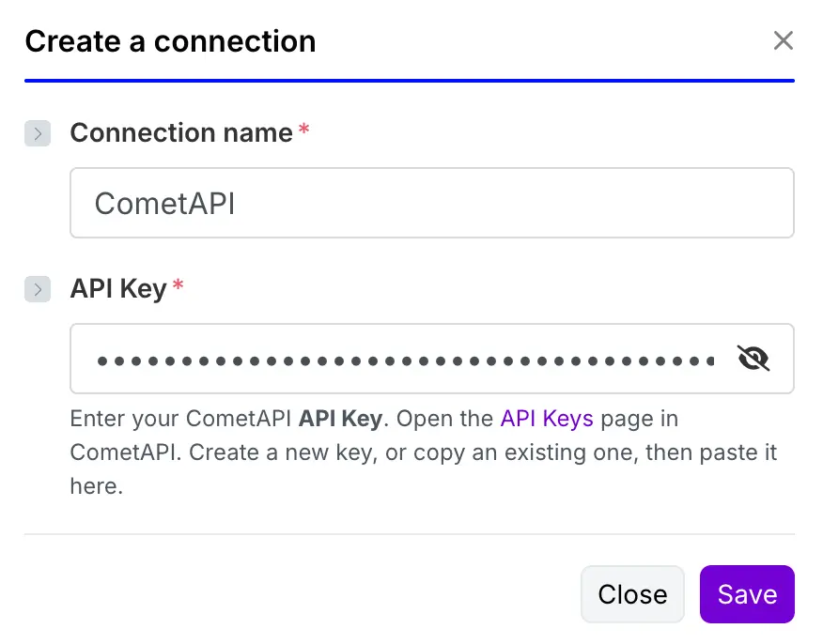The image size is (823, 644).
Task: Save the new CometAPI connection
Action: (747, 593)
